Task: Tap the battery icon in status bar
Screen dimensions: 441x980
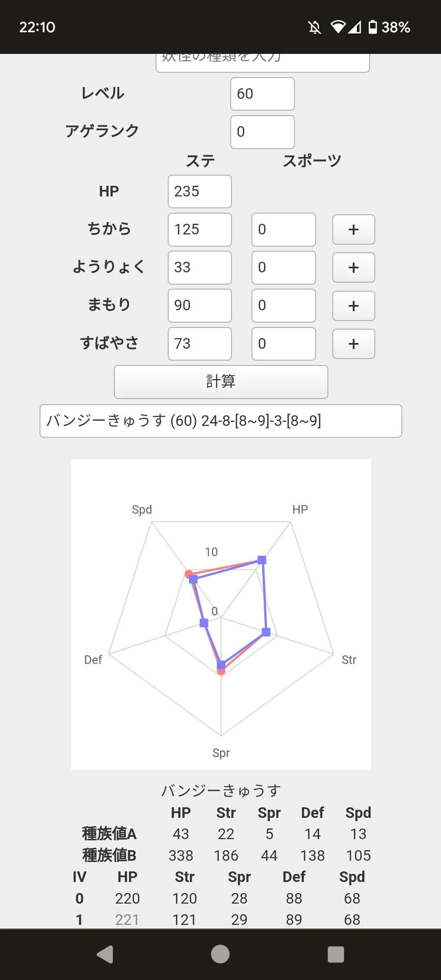Action: click(x=372, y=27)
